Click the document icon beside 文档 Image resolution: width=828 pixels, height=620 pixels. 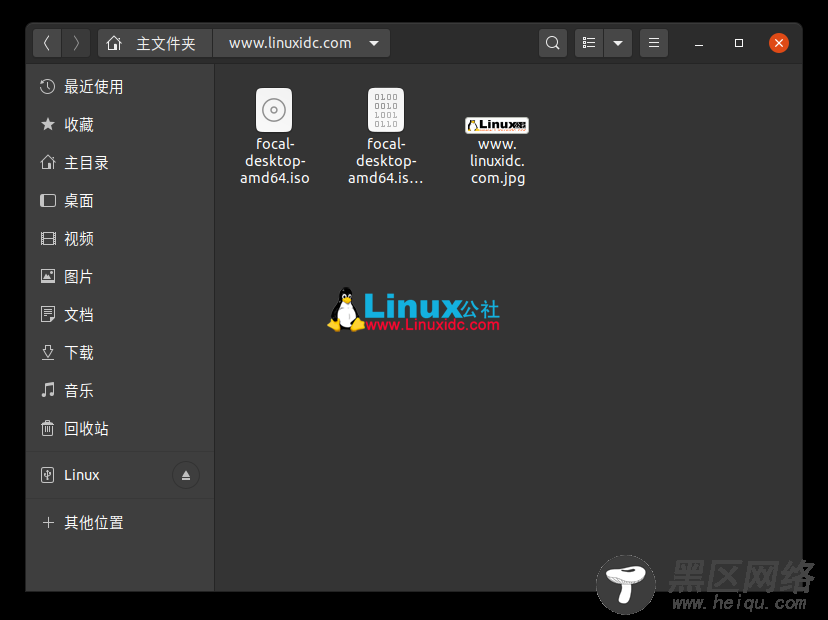click(x=48, y=315)
